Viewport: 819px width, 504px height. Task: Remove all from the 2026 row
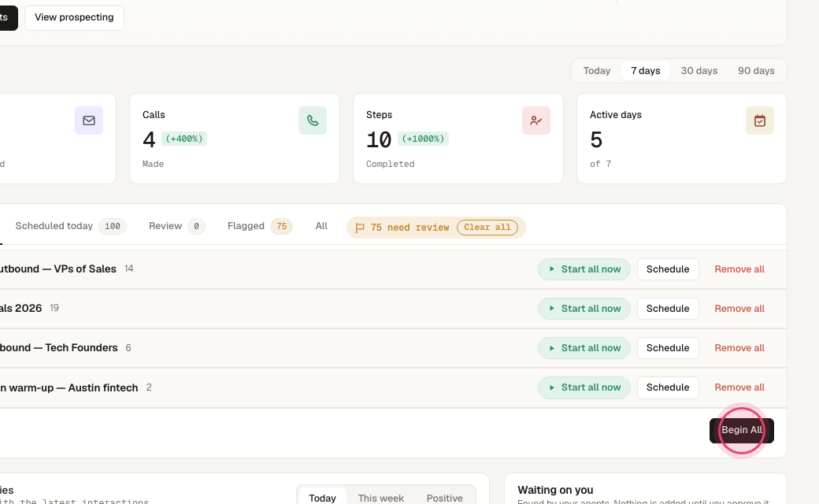coord(739,309)
